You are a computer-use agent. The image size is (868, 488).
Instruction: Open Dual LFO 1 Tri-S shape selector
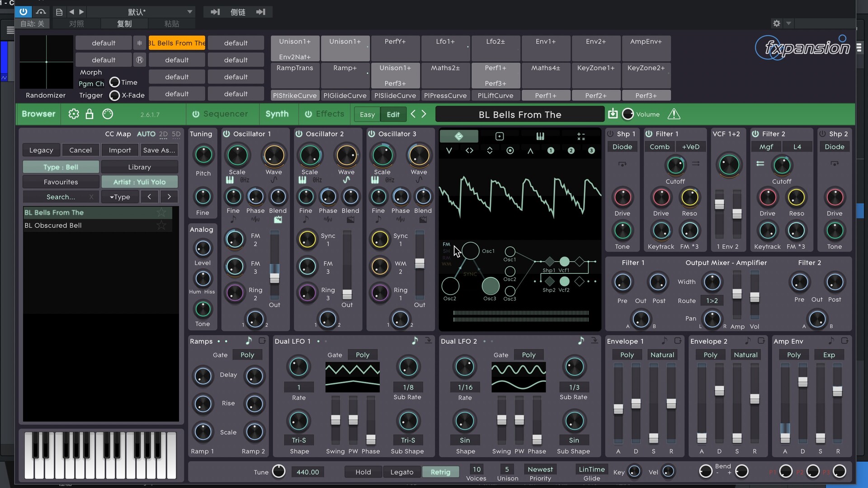pos(299,440)
